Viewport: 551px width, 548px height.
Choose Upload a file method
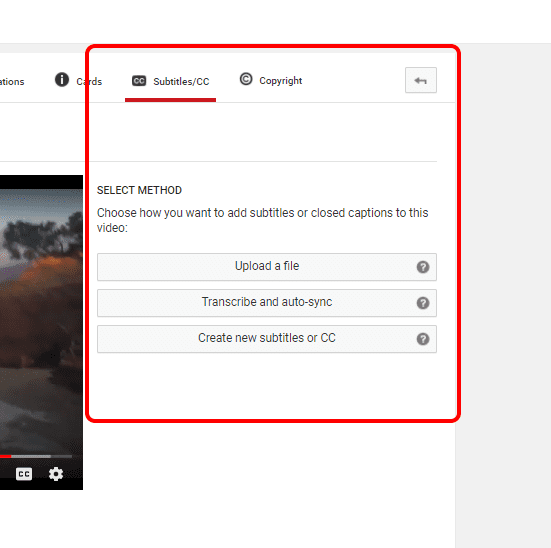(267, 267)
